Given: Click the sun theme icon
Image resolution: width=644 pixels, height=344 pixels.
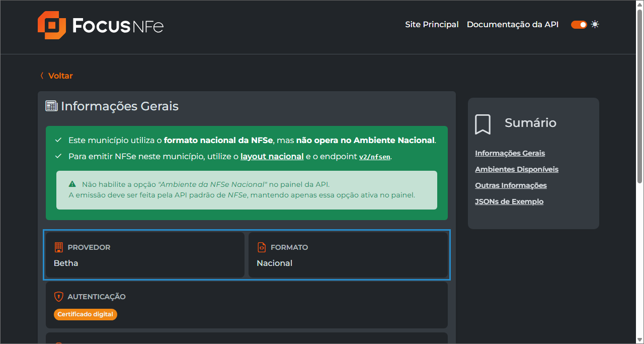Looking at the screenshot, I should pyautogui.click(x=595, y=24).
